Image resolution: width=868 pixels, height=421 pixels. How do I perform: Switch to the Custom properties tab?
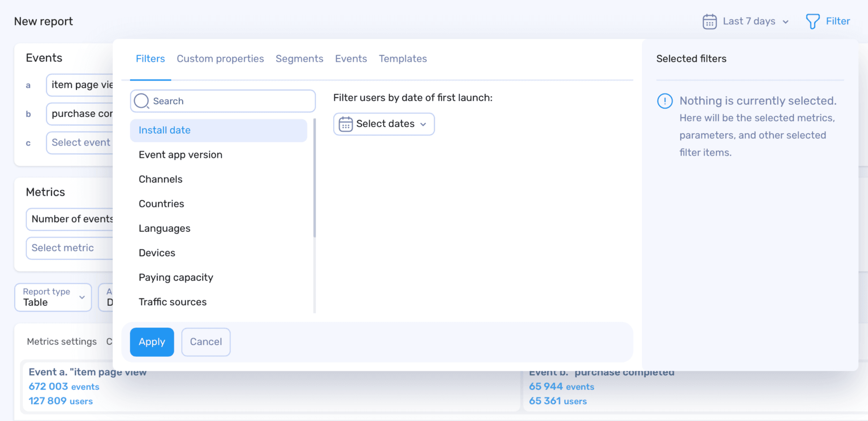(x=220, y=58)
